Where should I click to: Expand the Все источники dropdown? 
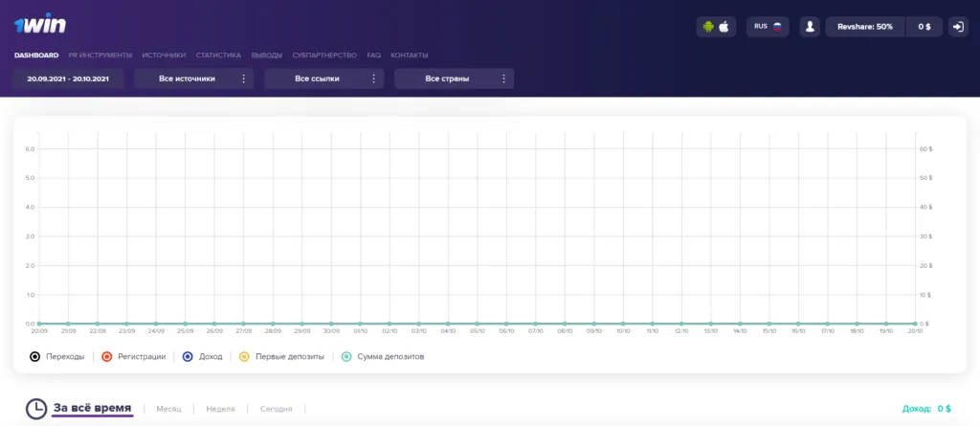tap(193, 78)
